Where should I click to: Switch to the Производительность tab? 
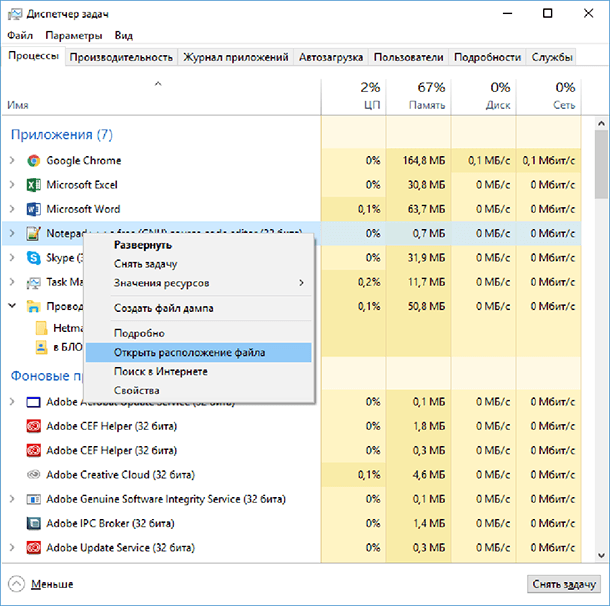click(x=121, y=57)
